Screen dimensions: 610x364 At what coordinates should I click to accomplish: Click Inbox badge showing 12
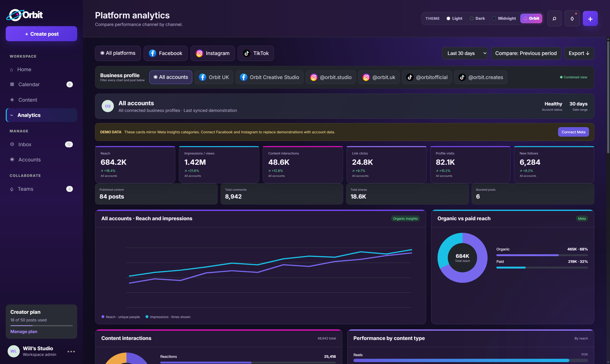tap(69, 145)
